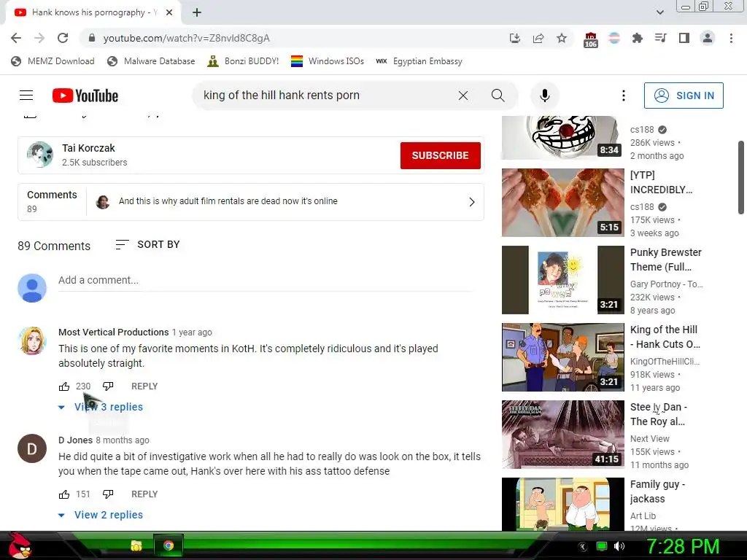
Task: Go back using the browser back arrow
Action: pos(16,38)
